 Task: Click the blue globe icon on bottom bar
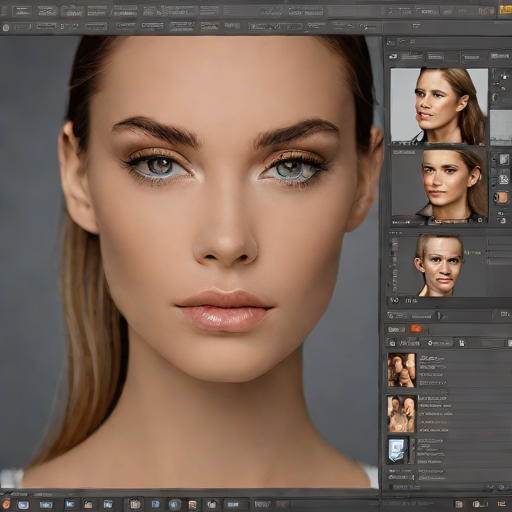coord(175,504)
